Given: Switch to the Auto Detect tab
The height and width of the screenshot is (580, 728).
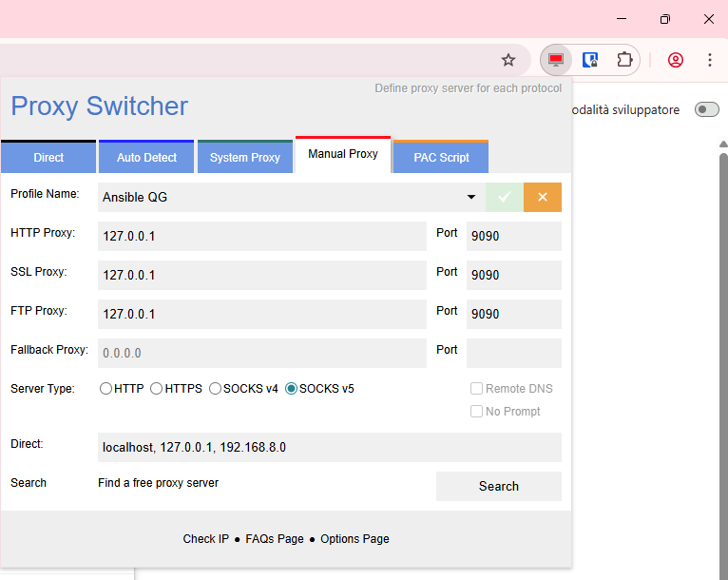Looking at the screenshot, I should (x=146, y=158).
